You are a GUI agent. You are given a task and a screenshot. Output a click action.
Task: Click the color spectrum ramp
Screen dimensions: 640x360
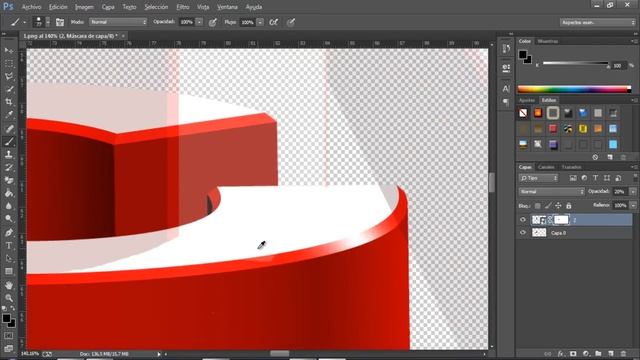(x=574, y=89)
